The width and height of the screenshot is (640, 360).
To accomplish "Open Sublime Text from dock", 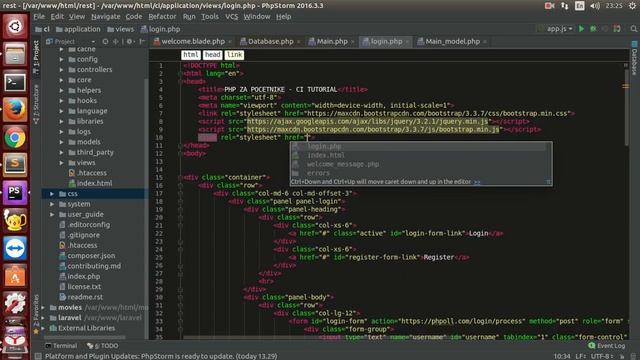I will pos(15,165).
